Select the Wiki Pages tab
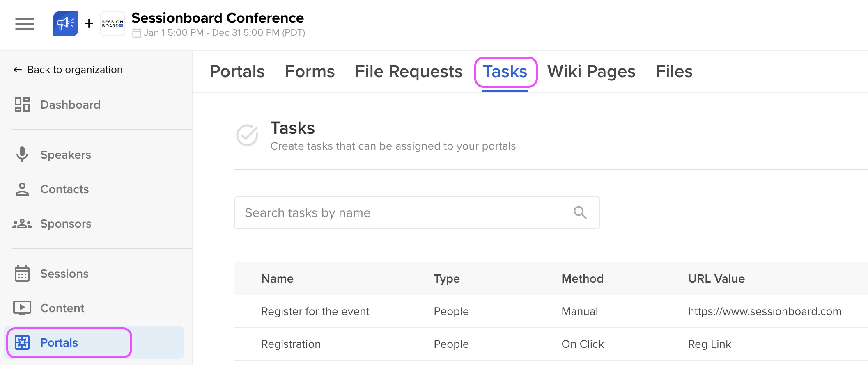 tap(591, 71)
